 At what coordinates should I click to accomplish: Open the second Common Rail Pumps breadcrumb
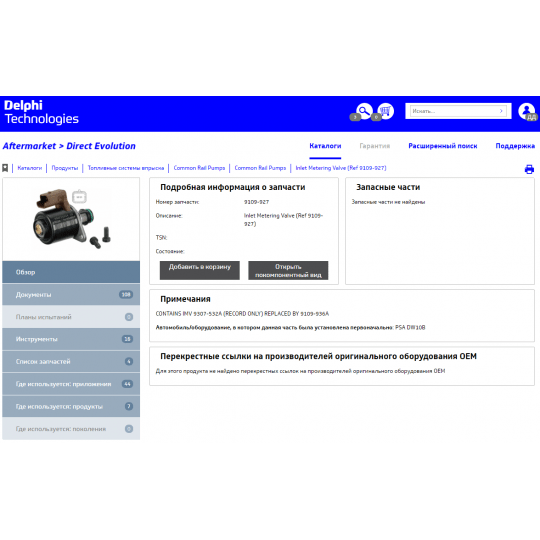click(260, 168)
